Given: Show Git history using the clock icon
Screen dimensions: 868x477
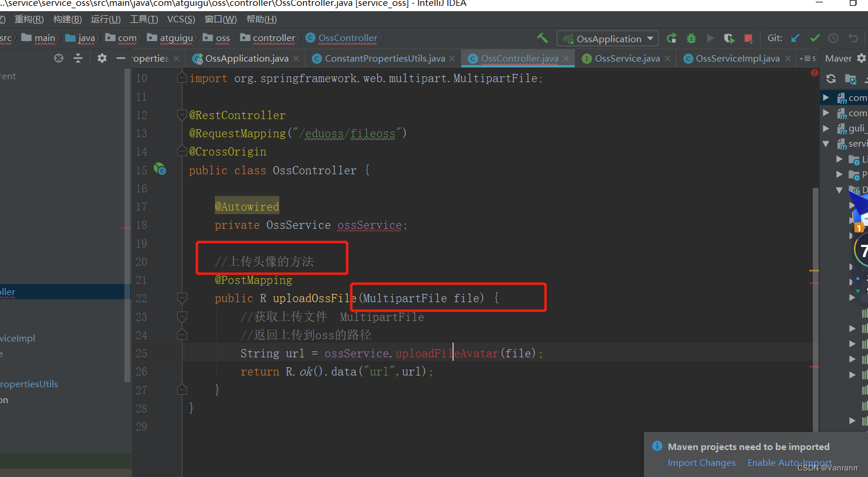Looking at the screenshot, I should click(x=833, y=38).
